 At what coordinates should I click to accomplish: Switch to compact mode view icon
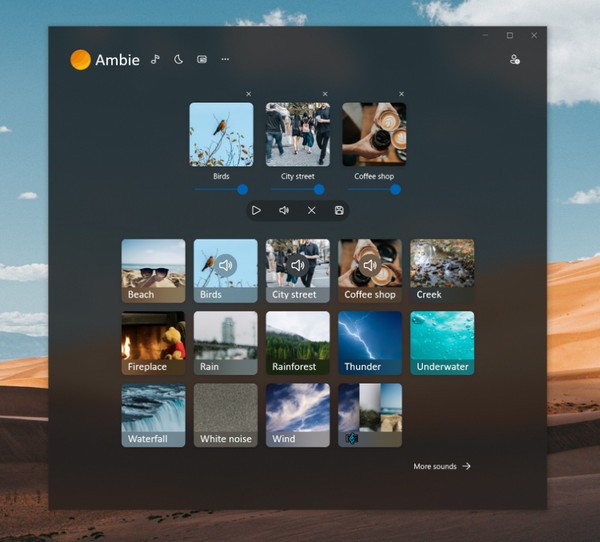click(x=202, y=59)
